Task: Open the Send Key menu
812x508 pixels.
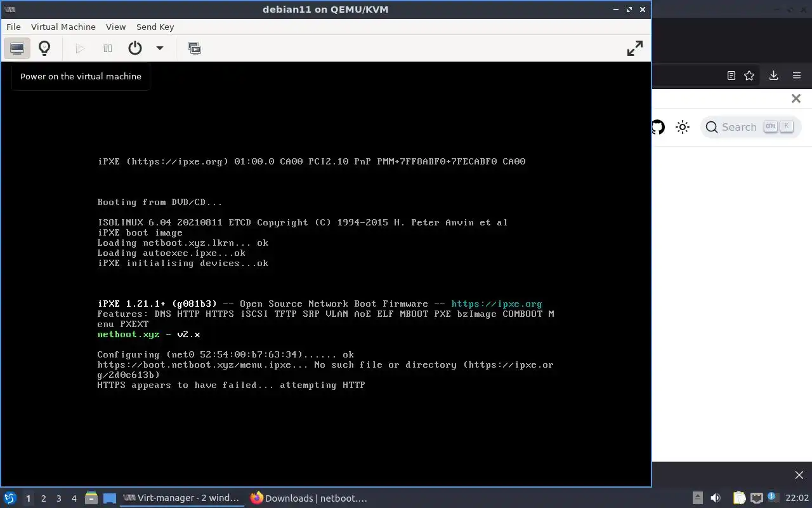Action: (x=155, y=27)
